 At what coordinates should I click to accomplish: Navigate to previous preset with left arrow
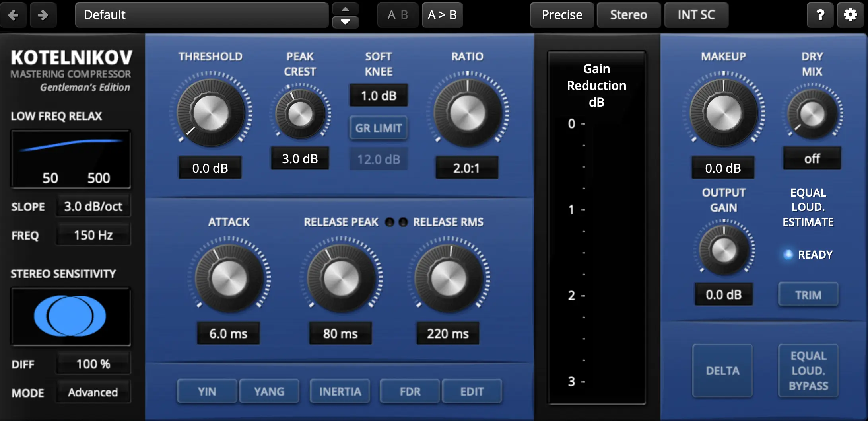(x=13, y=15)
